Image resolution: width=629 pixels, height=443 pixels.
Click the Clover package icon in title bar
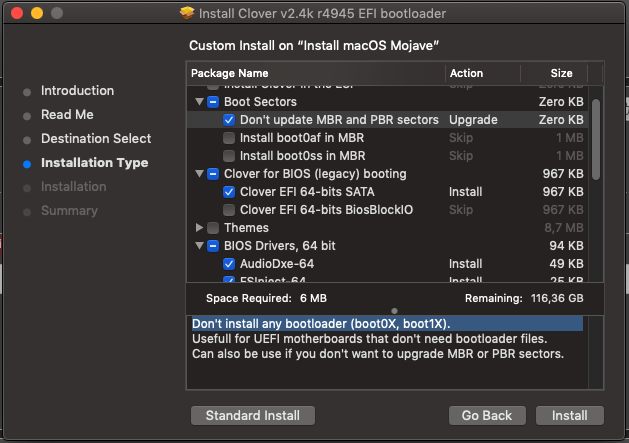187,13
